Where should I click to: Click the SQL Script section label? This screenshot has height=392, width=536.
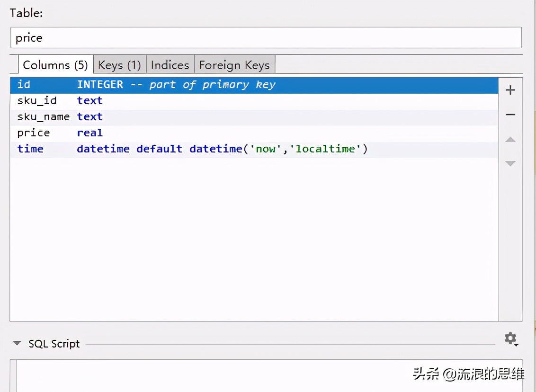54,344
